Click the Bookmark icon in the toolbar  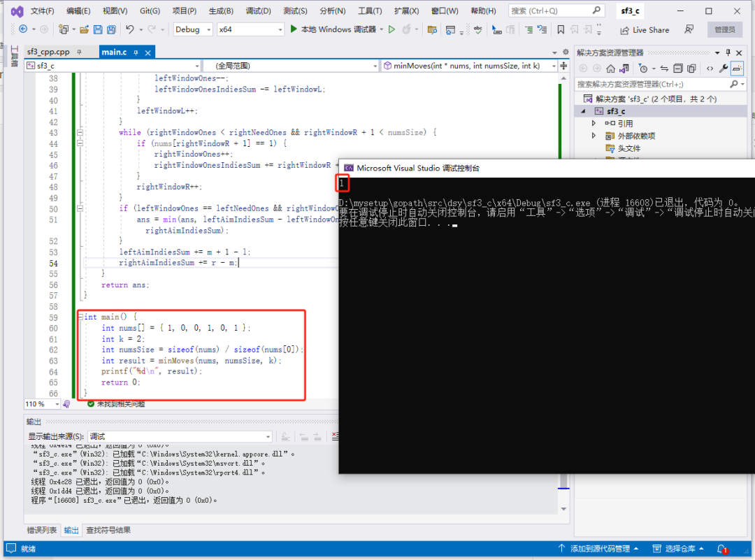[x=561, y=30]
